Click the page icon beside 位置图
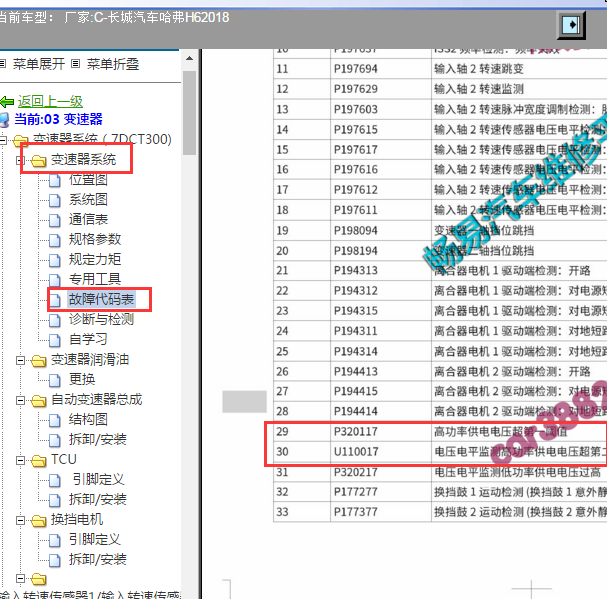 [55, 180]
